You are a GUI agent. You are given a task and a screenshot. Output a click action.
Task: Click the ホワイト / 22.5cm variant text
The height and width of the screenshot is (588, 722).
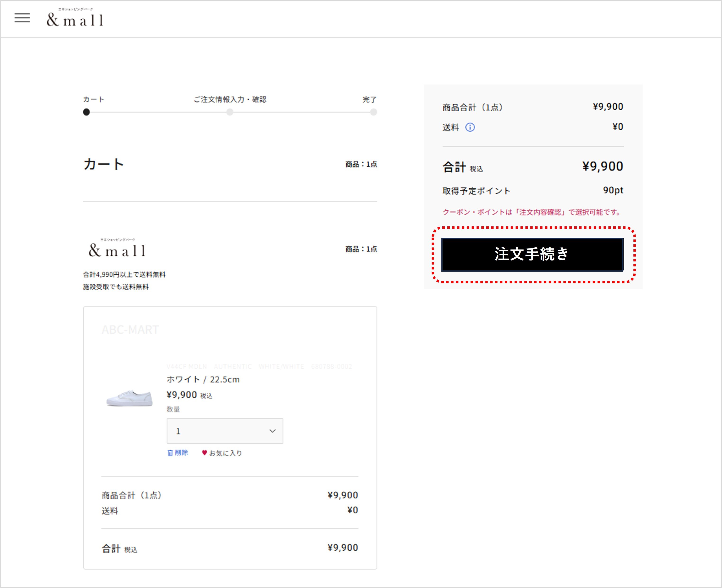[203, 379]
